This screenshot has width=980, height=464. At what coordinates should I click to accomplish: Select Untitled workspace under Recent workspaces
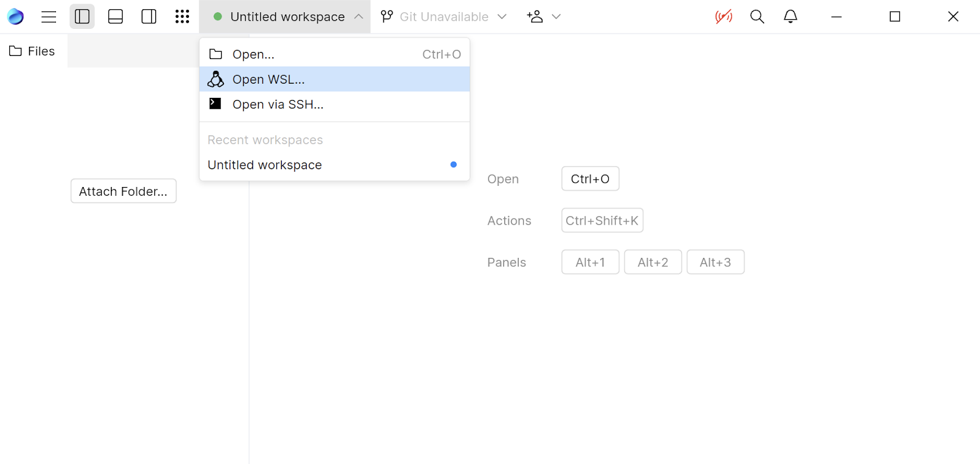point(264,164)
